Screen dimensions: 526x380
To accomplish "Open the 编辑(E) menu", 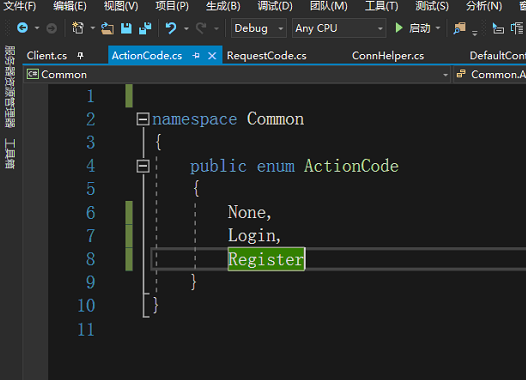I will coord(70,6).
